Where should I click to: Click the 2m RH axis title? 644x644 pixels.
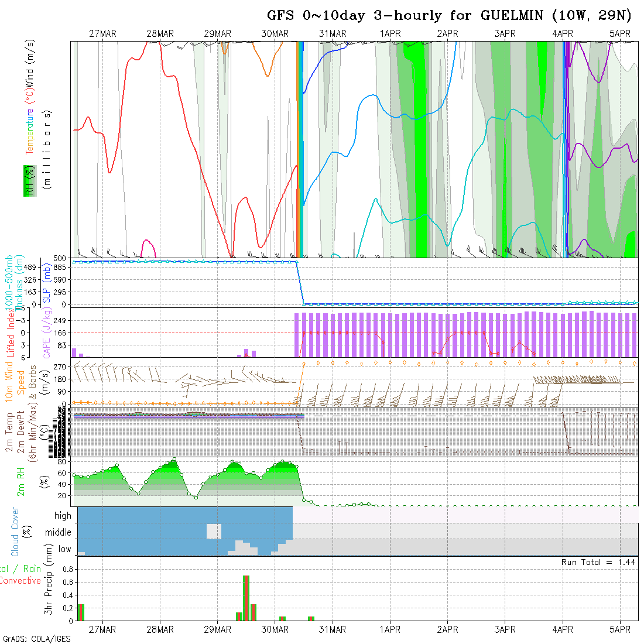tap(22, 481)
